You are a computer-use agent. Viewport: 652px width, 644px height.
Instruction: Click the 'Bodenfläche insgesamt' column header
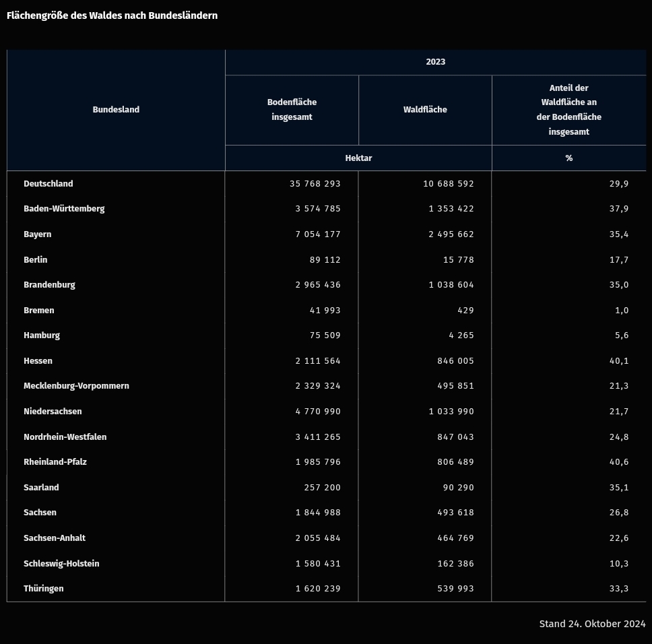click(x=292, y=110)
